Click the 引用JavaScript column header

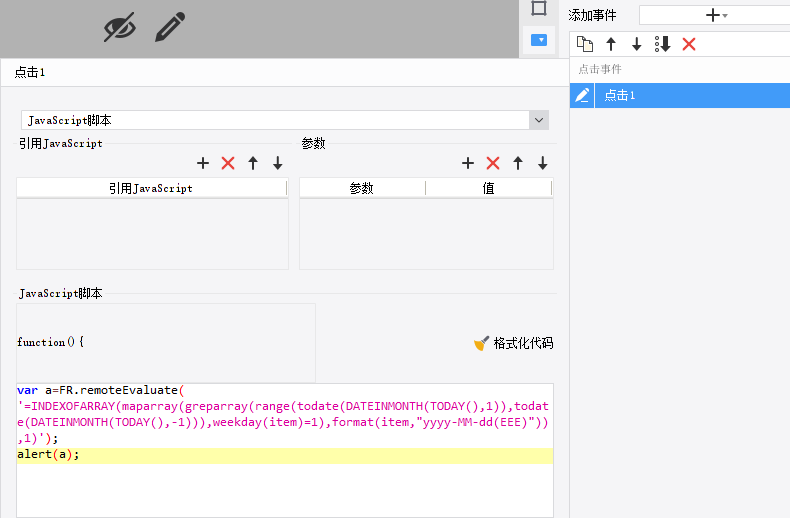pos(152,188)
